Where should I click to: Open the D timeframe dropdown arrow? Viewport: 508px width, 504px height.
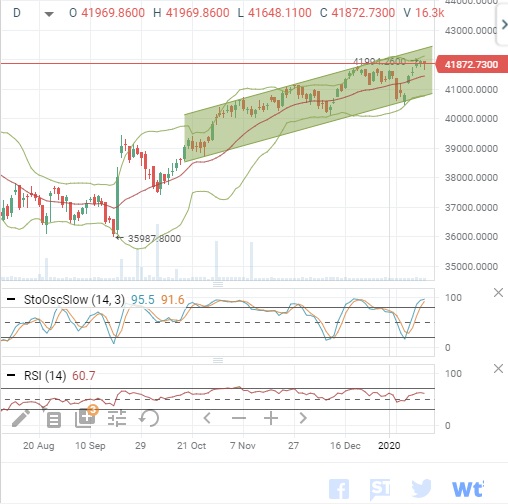(x=49, y=14)
